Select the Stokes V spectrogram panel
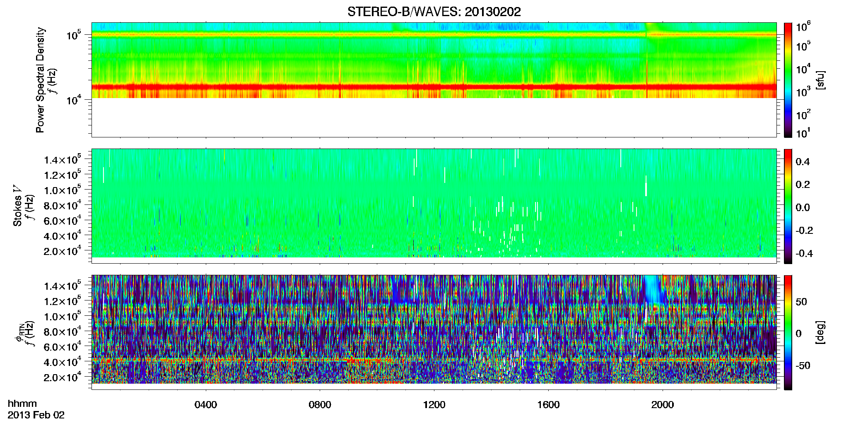This screenshot has height=447, width=868. pyautogui.click(x=434, y=206)
